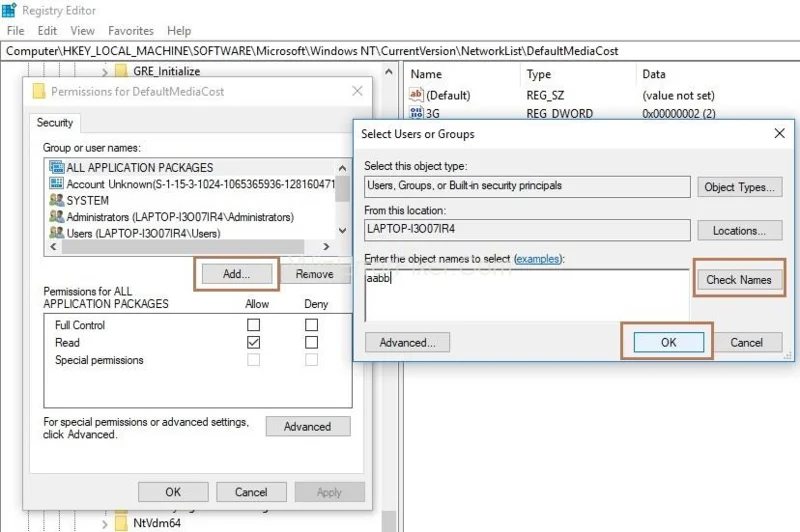Click Allow checkbox for Special permissions
This screenshot has width=800, height=532.
pyautogui.click(x=254, y=360)
